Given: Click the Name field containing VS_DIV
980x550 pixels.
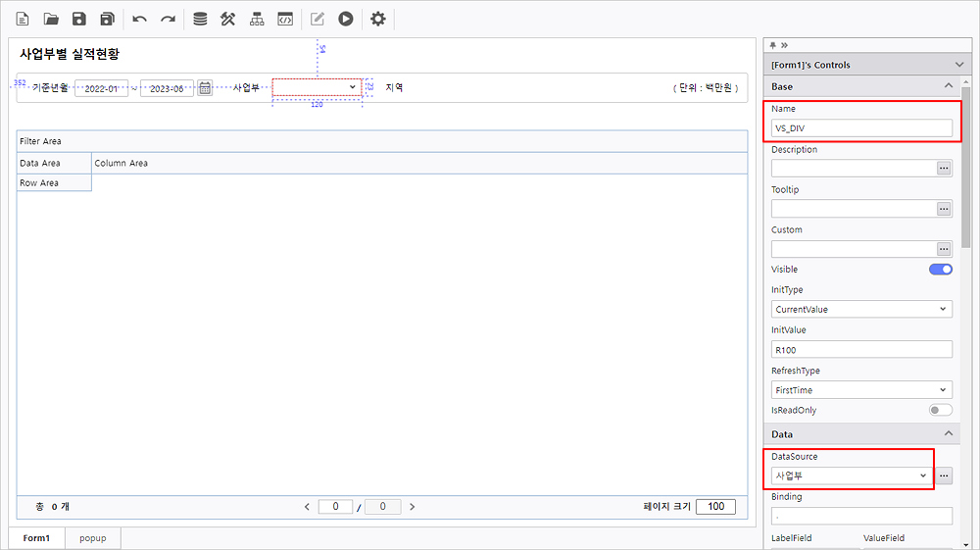Looking at the screenshot, I should [x=861, y=127].
